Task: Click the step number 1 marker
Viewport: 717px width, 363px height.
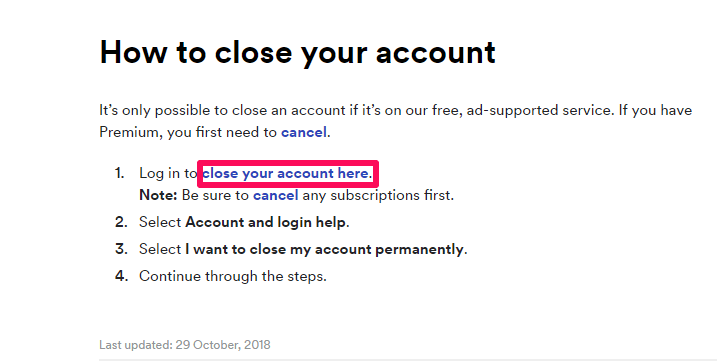Action: (x=119, y=173)
